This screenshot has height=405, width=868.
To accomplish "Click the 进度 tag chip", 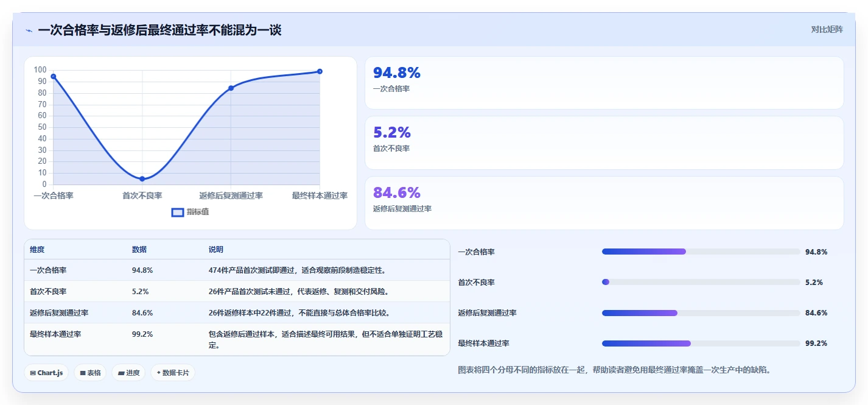I will pyautogui.click(x=128, y=372).
